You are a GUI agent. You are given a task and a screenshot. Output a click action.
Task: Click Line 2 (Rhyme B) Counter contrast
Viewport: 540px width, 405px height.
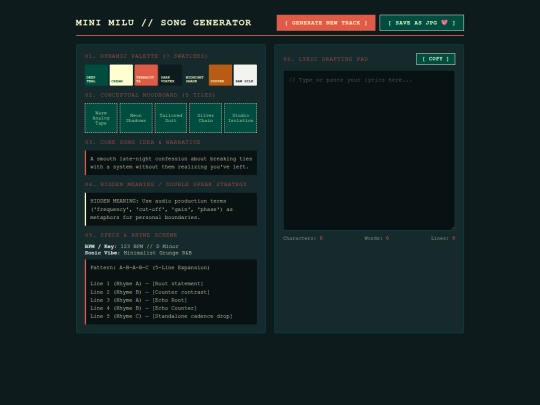[150, 292]
